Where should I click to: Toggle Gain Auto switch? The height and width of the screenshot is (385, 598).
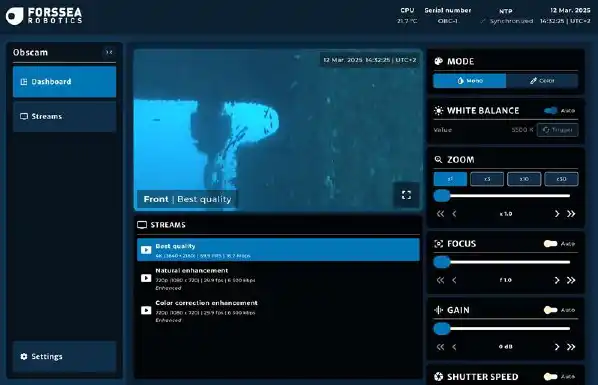pos(551,310)
